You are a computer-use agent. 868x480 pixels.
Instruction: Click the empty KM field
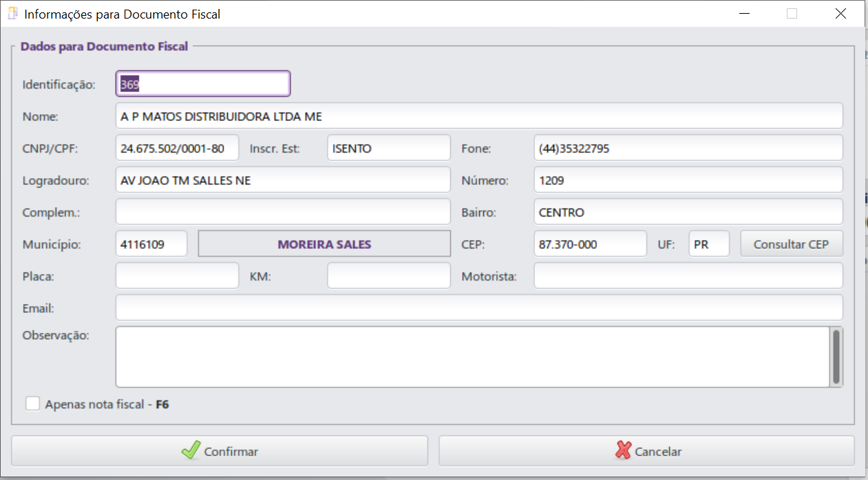point(389,276)
